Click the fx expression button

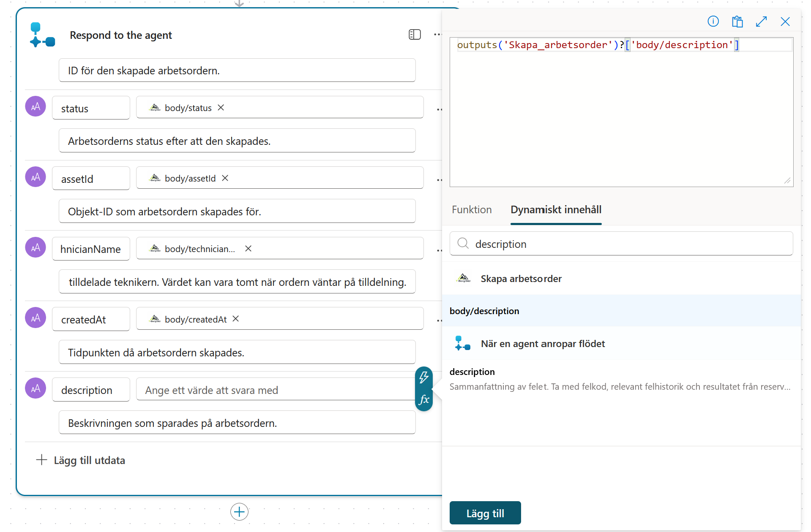point(424,399)
